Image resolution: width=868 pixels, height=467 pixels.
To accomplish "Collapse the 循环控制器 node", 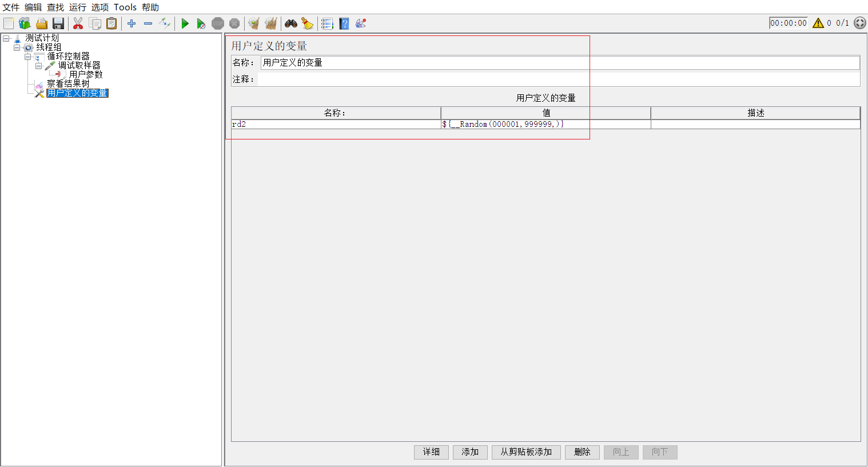I will tap(27, 56).
